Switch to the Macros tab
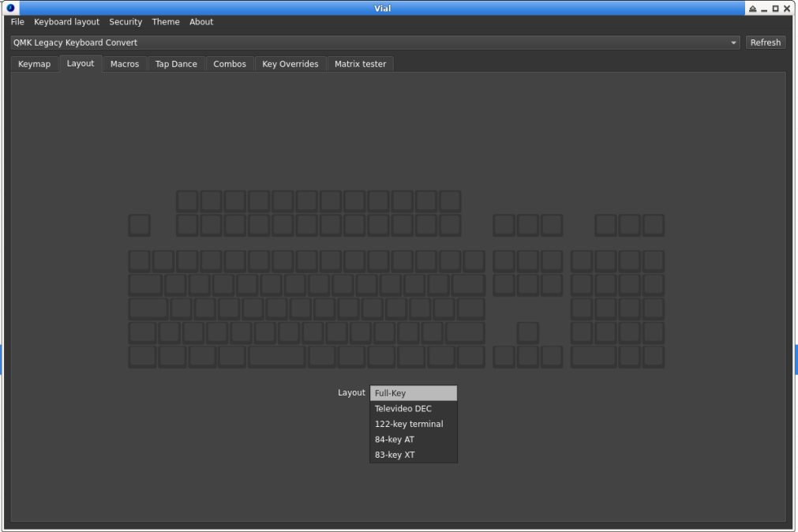 tap(124, 63)
